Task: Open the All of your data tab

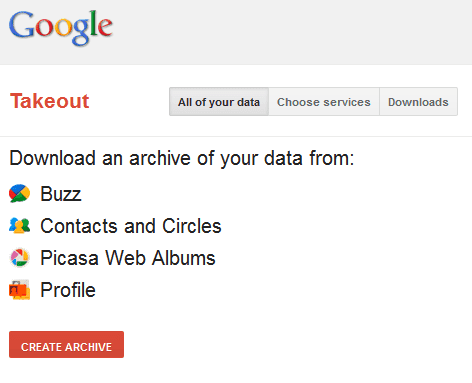Action: tap(219, 102)
